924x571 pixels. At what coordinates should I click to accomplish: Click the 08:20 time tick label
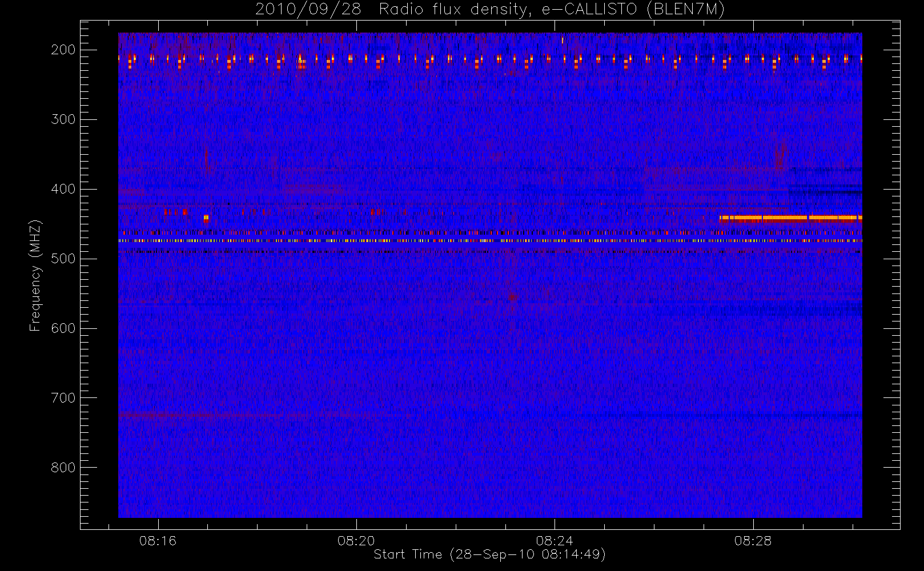(x=356, y=541)
